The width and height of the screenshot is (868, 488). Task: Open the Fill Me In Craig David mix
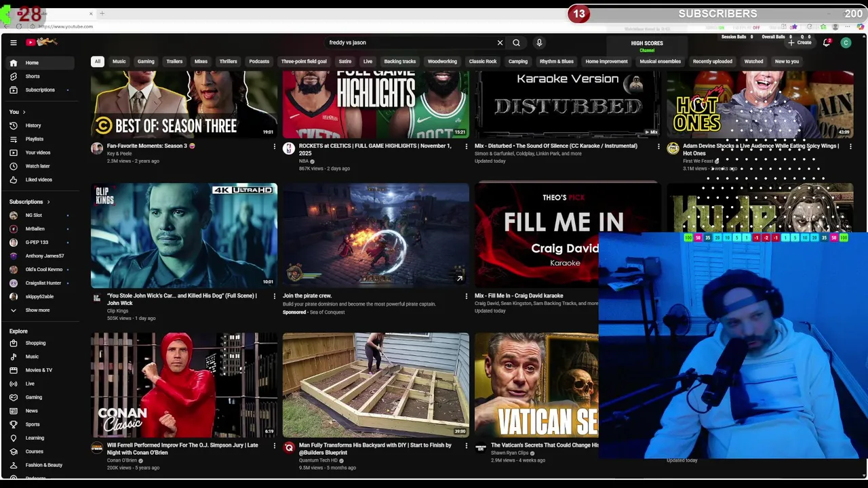(x=536, y=235)
